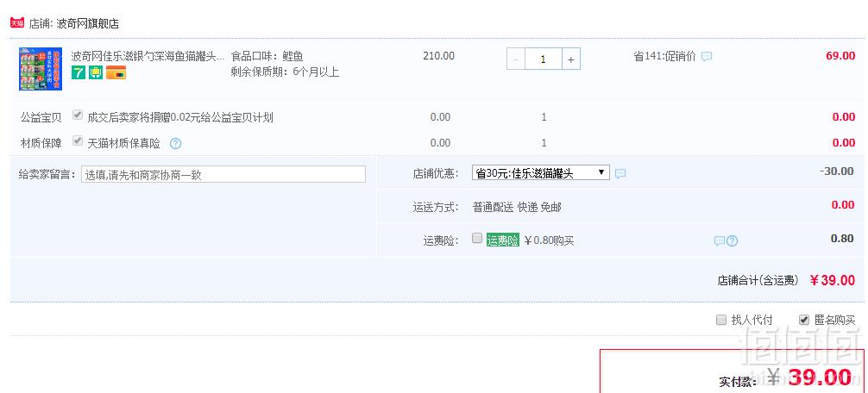The height and width of the screenshot is (393, 868).
Task: Click the green 7-day return badge
Action: click(x=79, y=72)
